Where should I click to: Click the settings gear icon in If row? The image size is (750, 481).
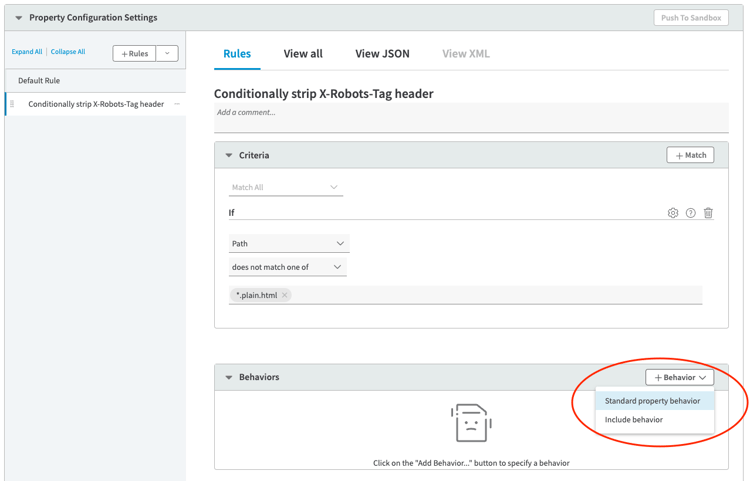(673, 213)
